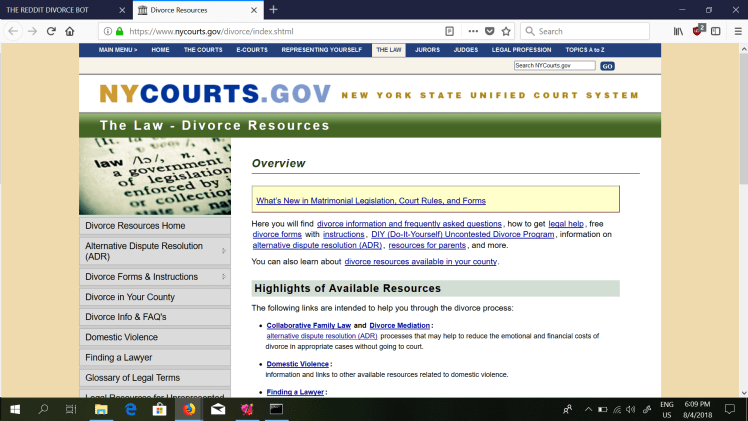
Task: Open the notification center icon
Action: pos(729,409)
